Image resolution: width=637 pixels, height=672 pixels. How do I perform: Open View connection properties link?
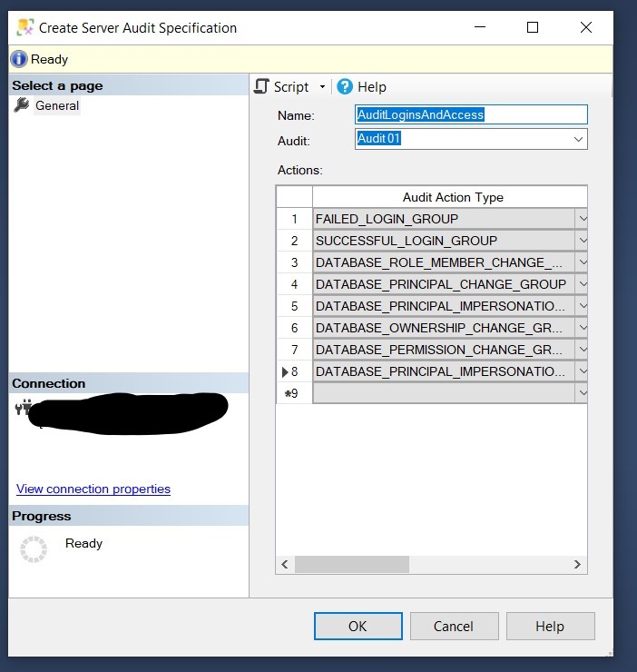(x=93, y=489)
